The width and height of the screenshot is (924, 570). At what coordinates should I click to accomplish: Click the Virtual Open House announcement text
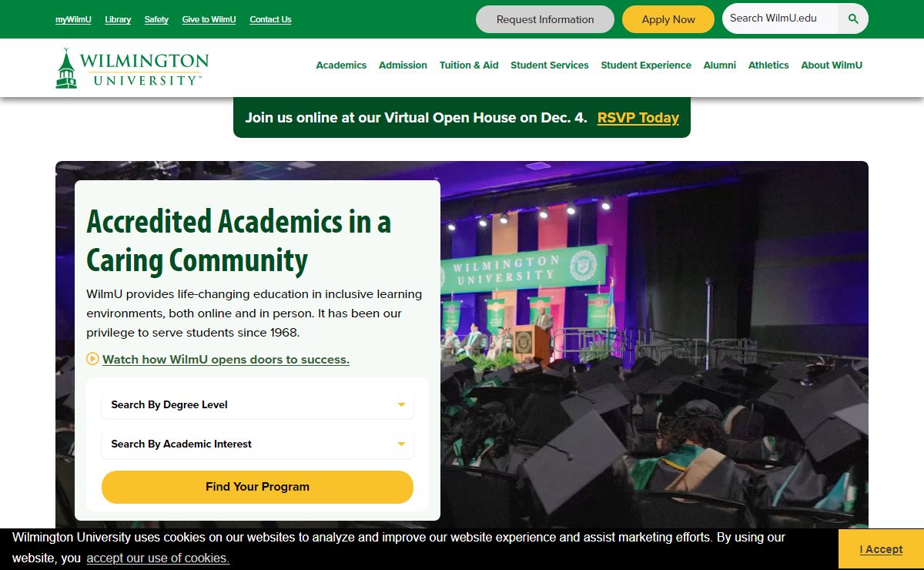click(x=416, y=118)
